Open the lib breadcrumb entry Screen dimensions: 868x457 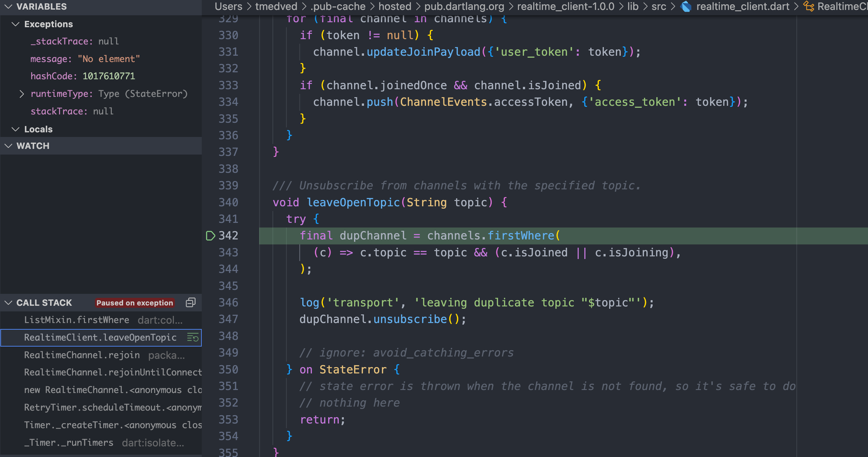[x=633, y=6]
